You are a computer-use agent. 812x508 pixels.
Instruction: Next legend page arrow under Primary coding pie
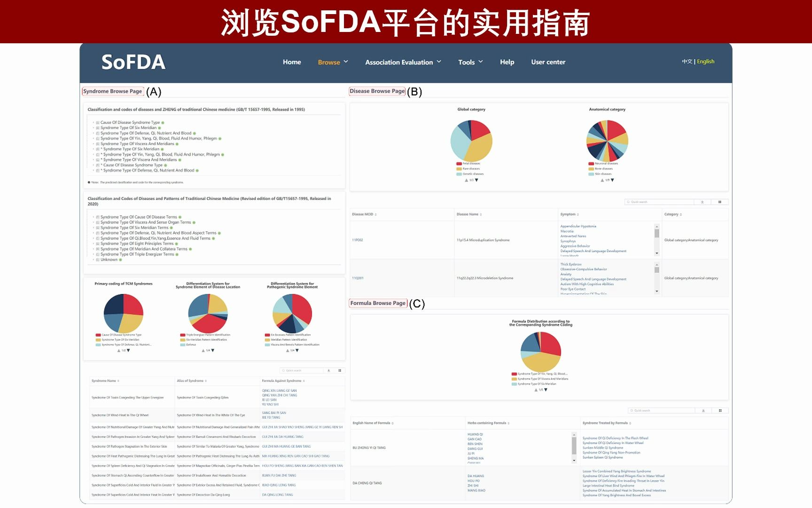128,350
